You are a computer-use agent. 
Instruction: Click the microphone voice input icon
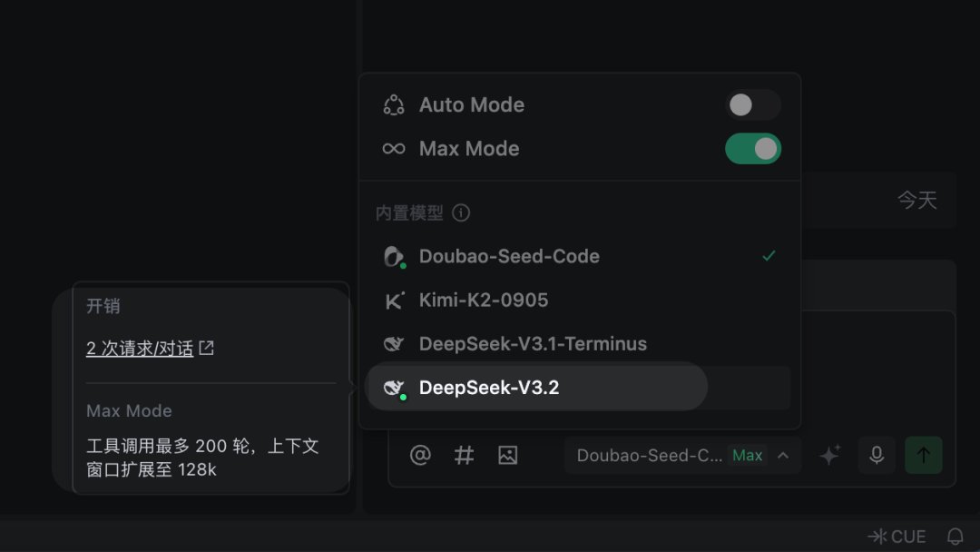[x=877, y=455]
